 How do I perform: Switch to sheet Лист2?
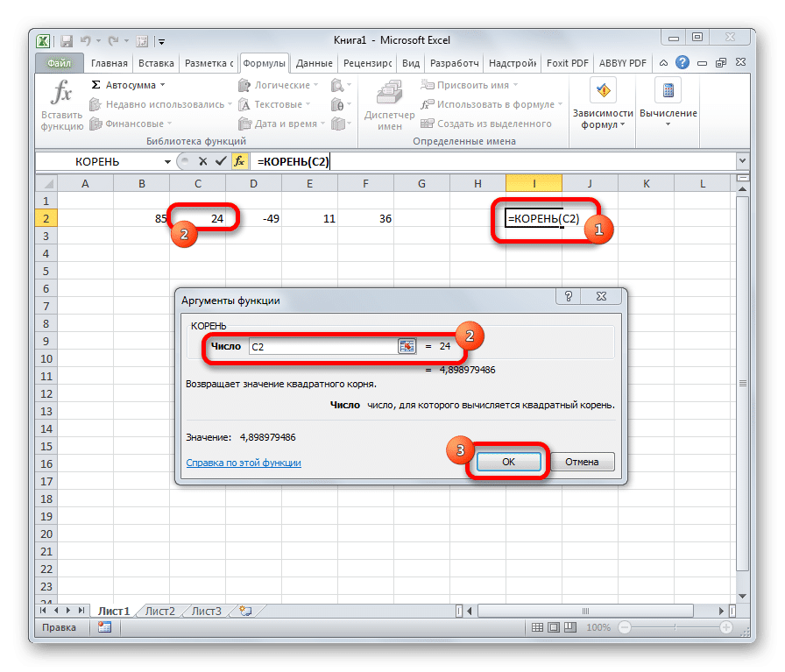[159, 611]
